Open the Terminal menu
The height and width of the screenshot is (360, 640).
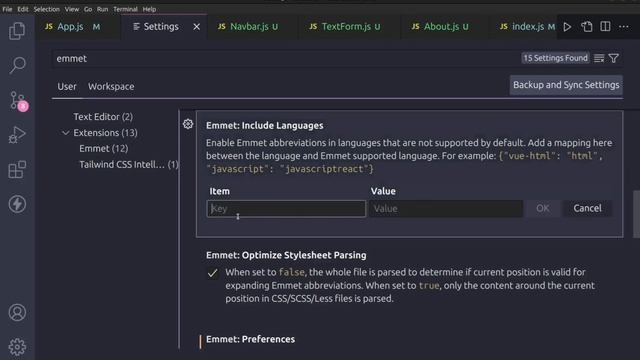[125, 9]
